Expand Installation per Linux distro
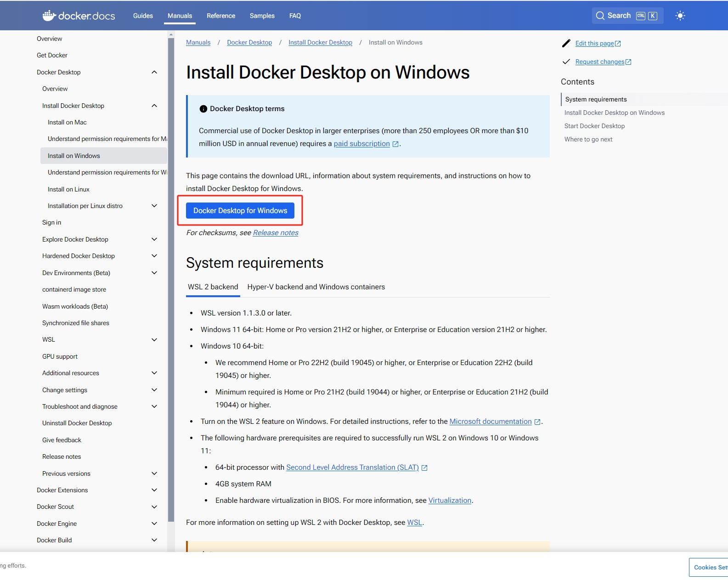 click(154, 206)
